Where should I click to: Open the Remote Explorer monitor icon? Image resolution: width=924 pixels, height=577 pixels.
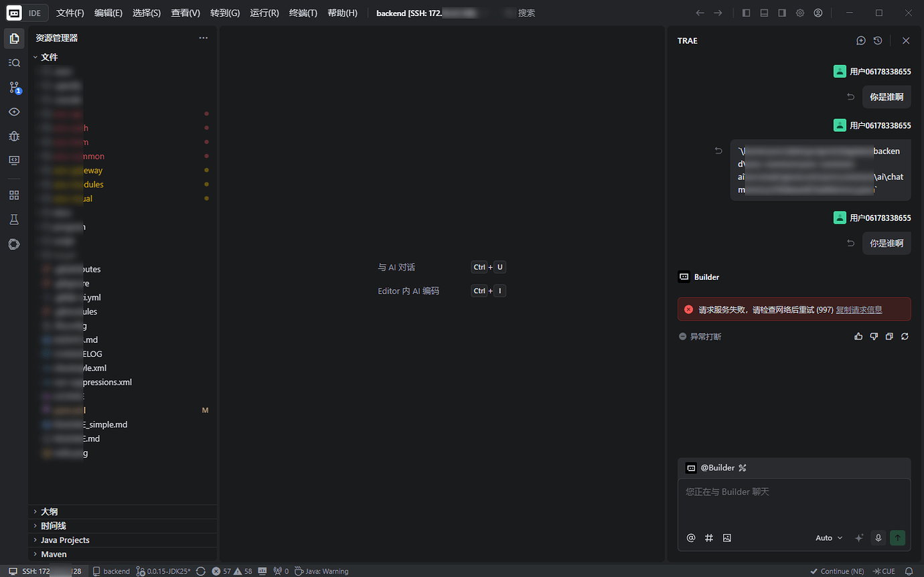(14, 160)
